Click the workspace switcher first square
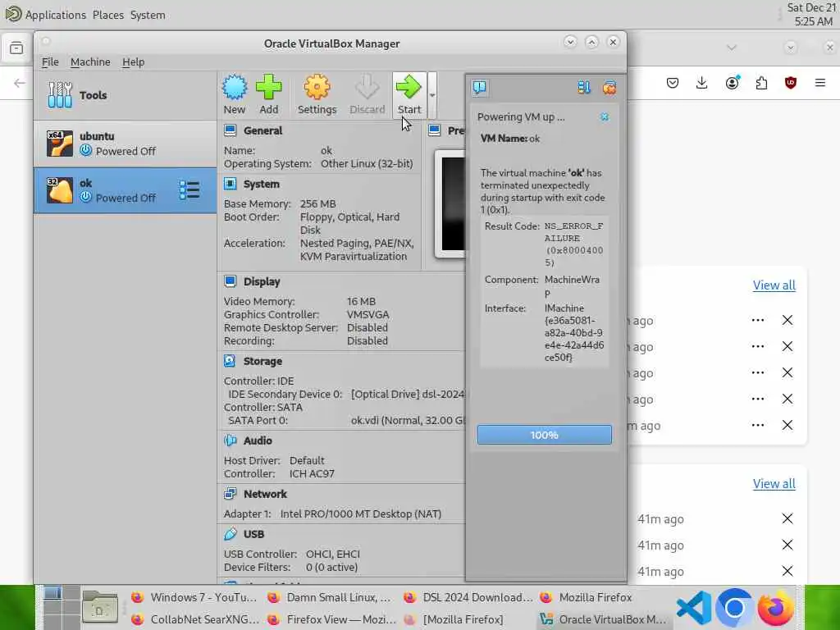This screenshot has height=630, width=840. point(52,592)
